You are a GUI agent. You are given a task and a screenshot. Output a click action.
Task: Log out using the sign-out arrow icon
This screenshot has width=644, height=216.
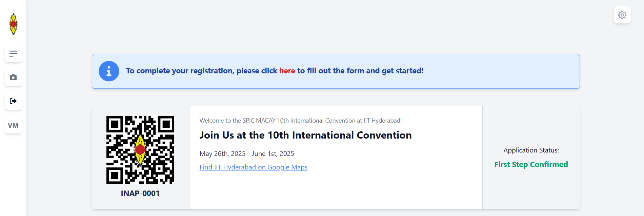13,101
